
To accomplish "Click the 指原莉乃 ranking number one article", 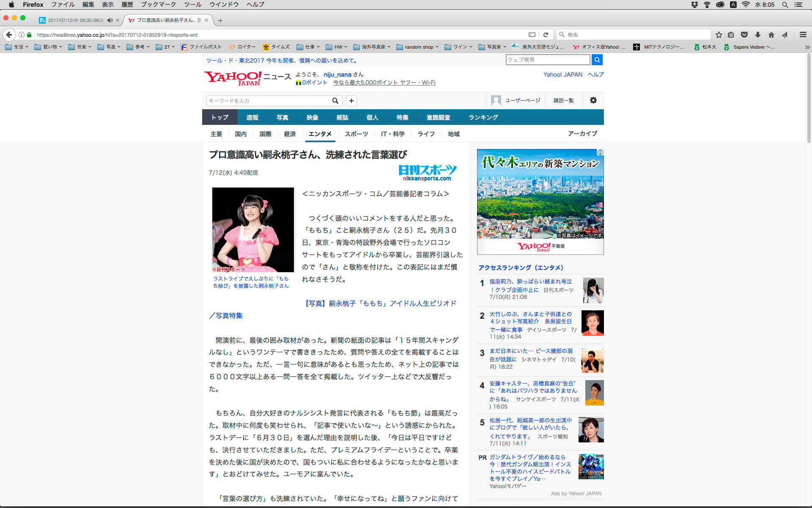I will tap(530, 282).
